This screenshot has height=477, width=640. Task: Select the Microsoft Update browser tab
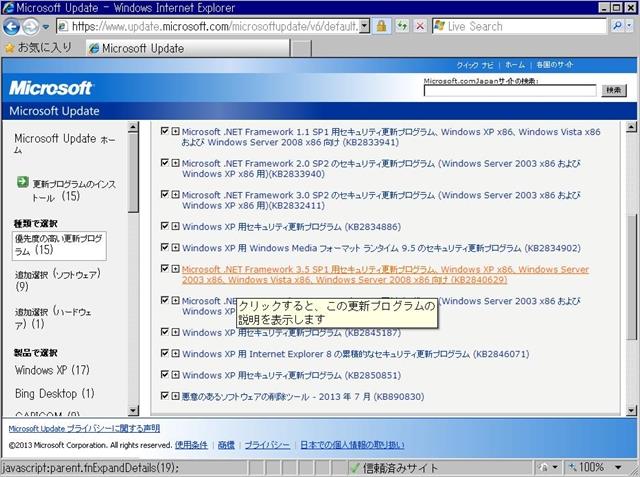[188, 48]
